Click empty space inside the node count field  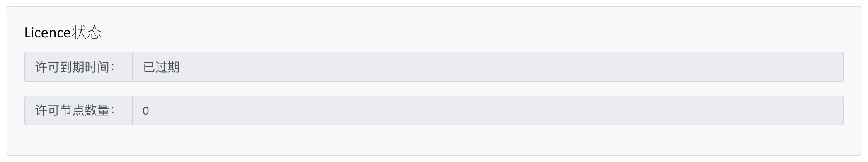[x=497, y=110]
